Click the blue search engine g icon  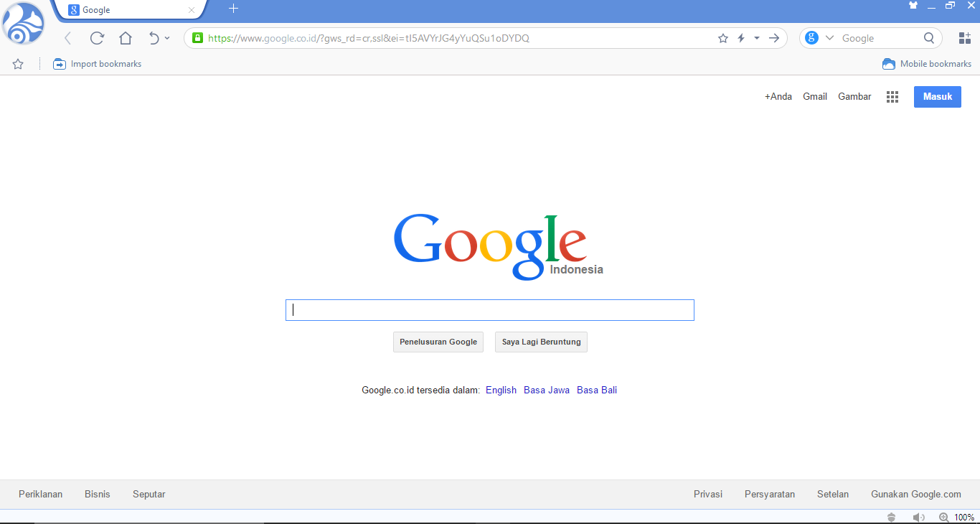point(812,38)
